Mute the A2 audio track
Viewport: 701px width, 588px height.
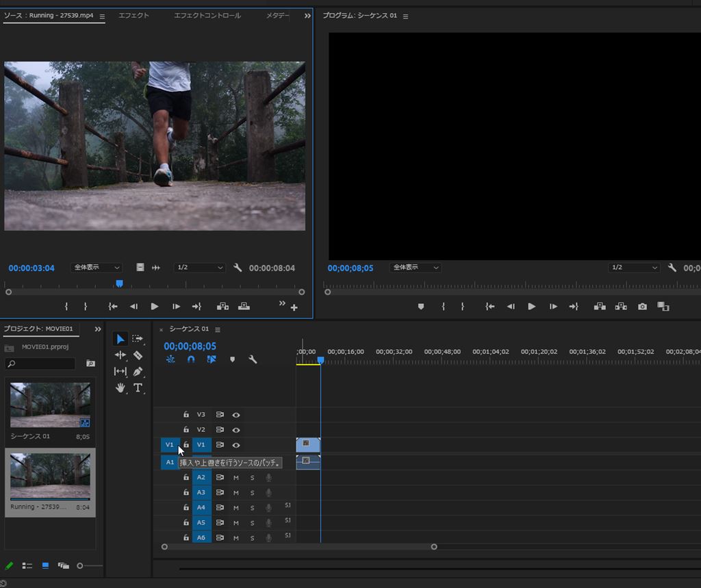coord(236,478)
